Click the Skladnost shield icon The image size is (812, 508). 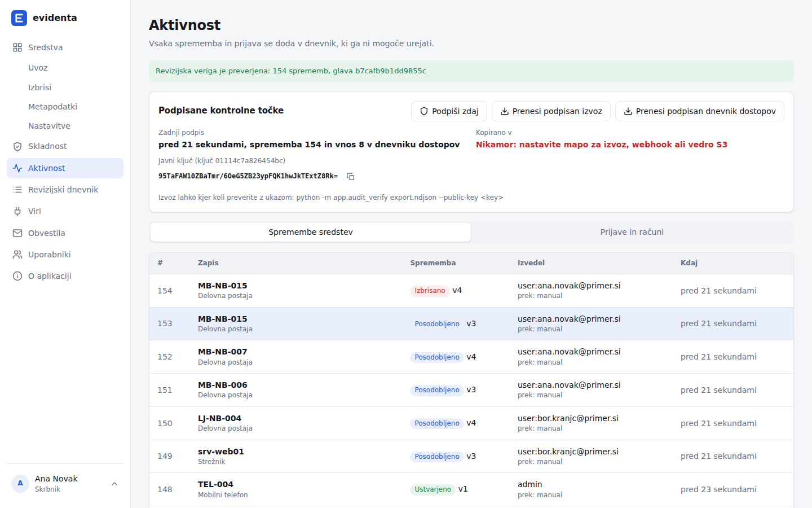17,146
